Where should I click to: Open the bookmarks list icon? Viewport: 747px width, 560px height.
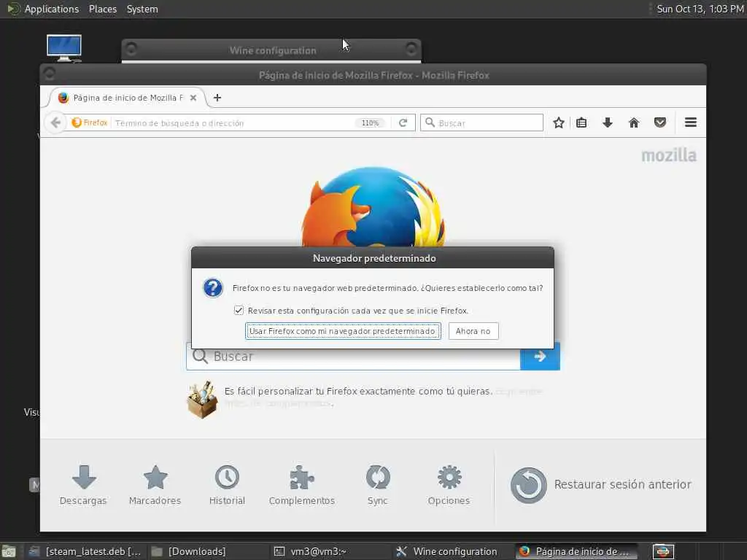(x=581, y=122)
